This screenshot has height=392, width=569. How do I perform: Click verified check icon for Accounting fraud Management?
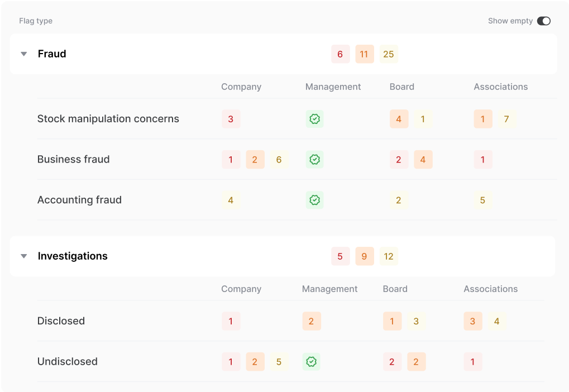[x=314, y=200]
